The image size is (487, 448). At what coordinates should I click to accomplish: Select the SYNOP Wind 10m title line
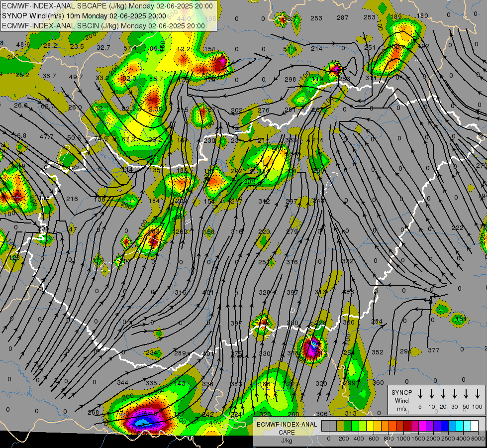[84, 16]
